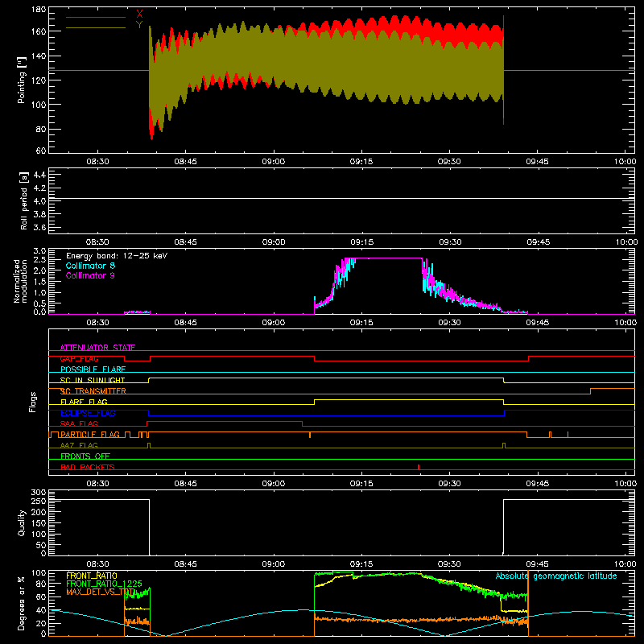Select the AAZ_FLAG label
This screenshot has height=644, width=644.
pos(79,445)
